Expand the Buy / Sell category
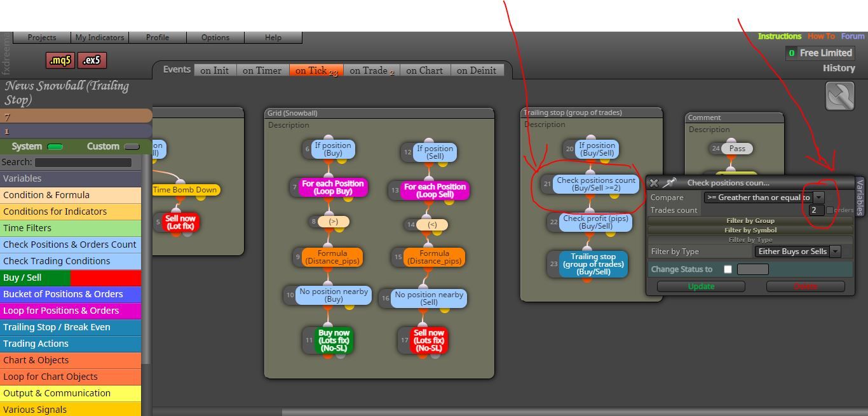868x416 pixels. tap(71, 278)
